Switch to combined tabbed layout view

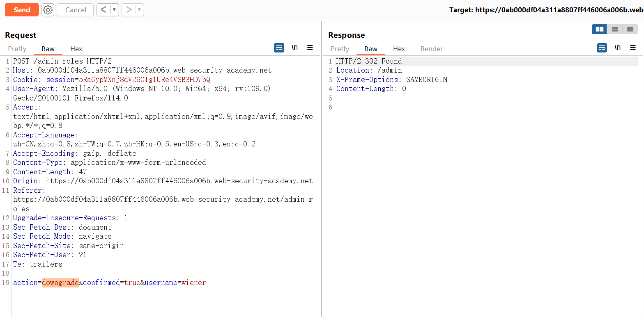coord(630,29)
